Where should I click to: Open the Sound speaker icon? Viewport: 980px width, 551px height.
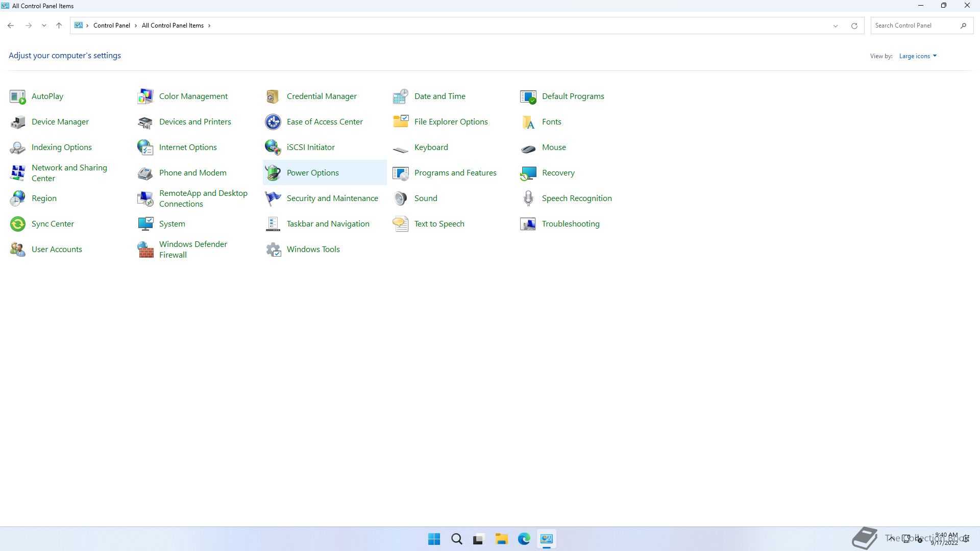click(401, 198)
